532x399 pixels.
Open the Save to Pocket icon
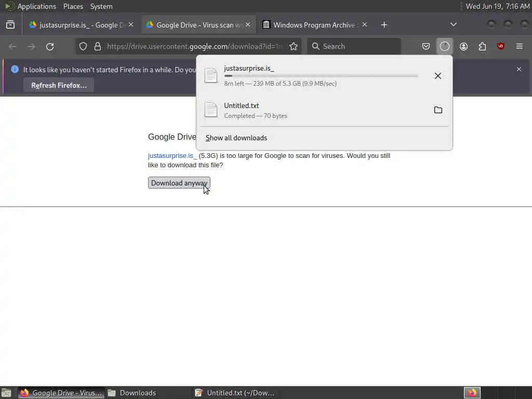(426, 46)
